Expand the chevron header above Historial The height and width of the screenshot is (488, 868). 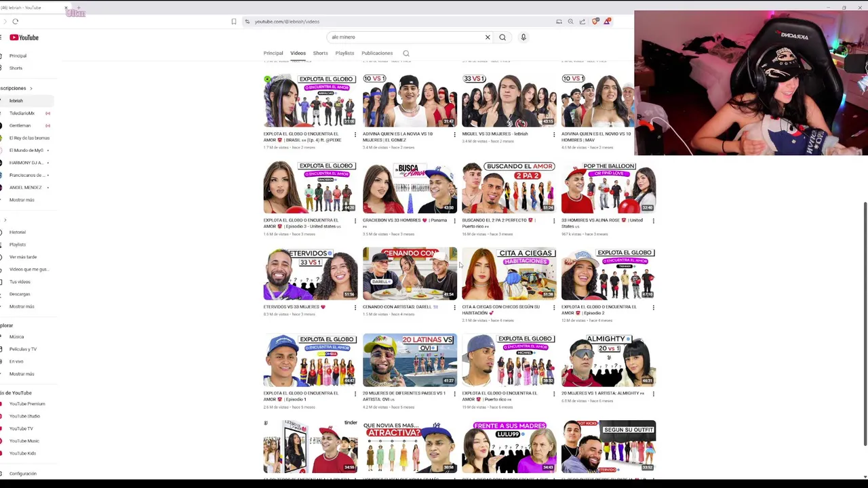[5, 220]
